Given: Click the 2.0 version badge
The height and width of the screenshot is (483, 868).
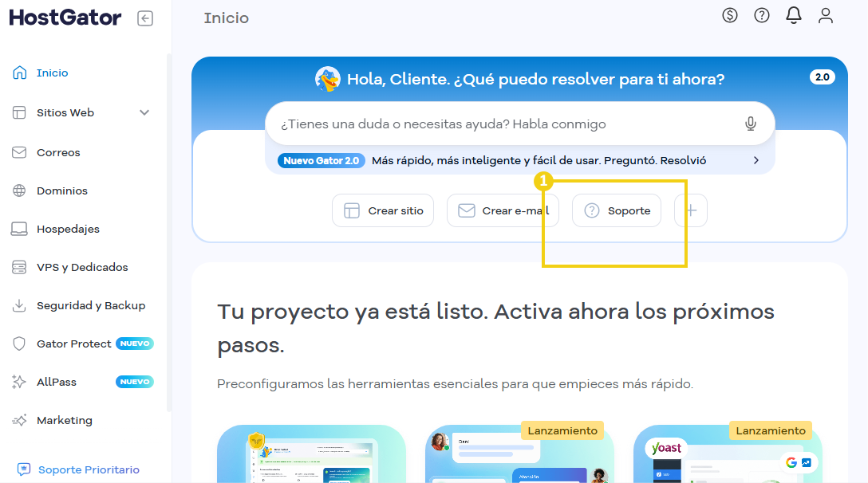Looking at the screenshot, I should click(x=822, y=77).
